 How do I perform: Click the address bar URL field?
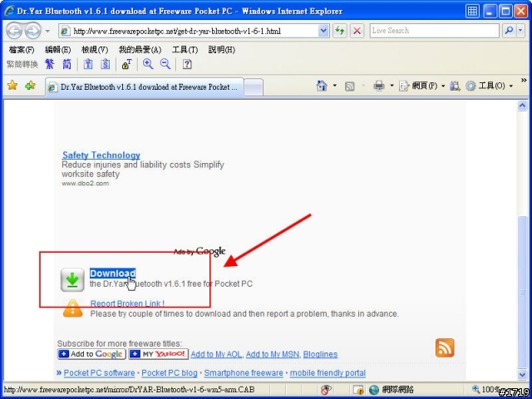(x=194, y=32)
